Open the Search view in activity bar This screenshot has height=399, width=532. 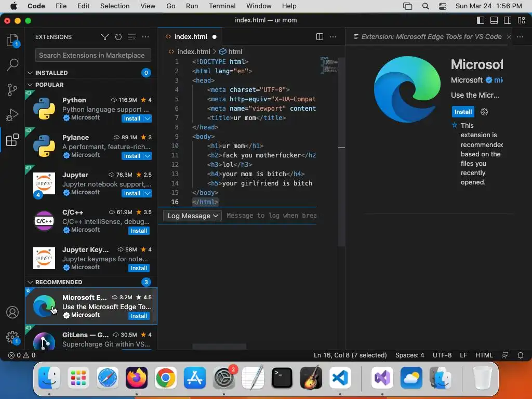coord(12,65)
